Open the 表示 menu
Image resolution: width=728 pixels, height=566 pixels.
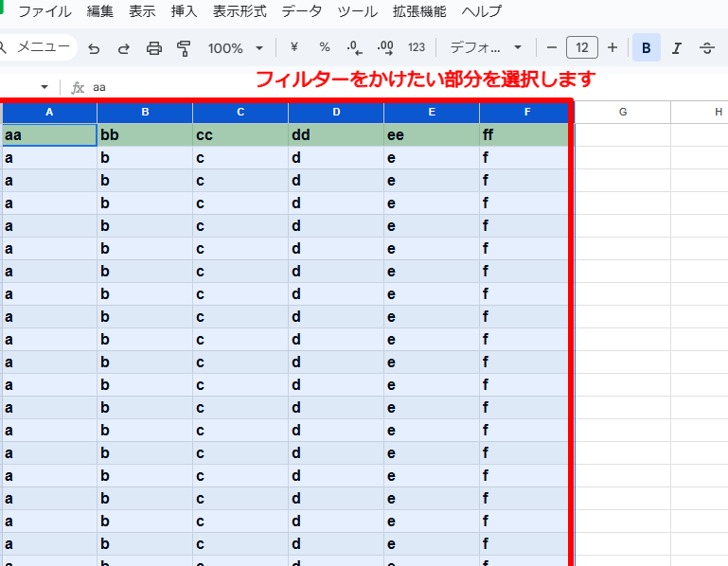pos(142,11)
